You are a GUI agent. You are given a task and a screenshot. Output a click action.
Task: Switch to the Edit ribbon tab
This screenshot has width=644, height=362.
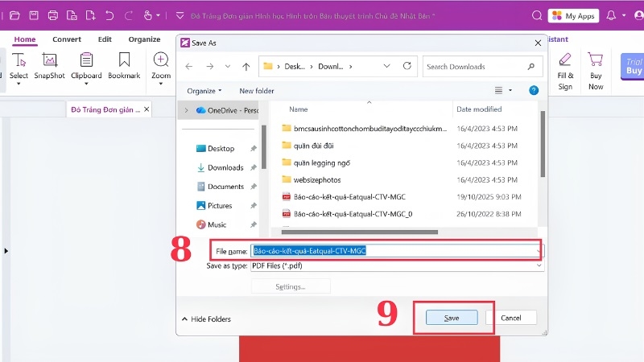[105, 39]
